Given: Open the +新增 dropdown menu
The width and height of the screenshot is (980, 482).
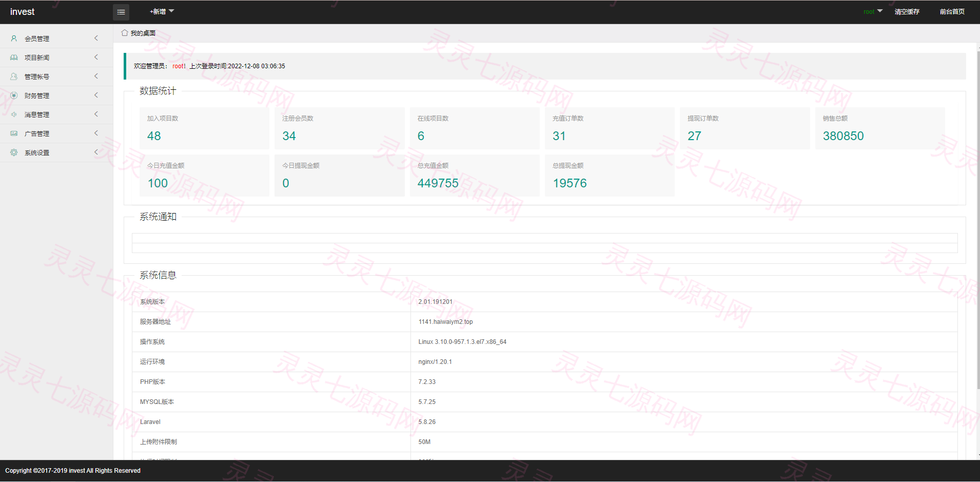Looking at the screenshot, I should pos(162,11).
